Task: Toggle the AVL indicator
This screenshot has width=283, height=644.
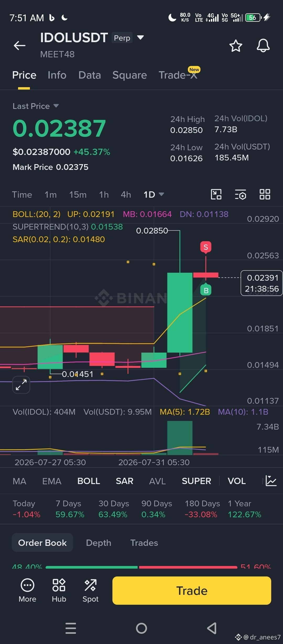Action: 157,481
